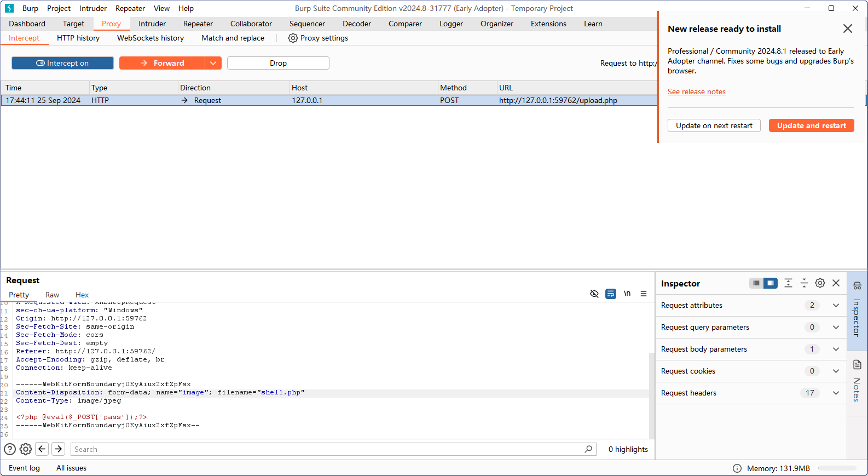Viewport: 868px width, 476px height.
Task: Switch request view to Raw
Action: point(53,295)
